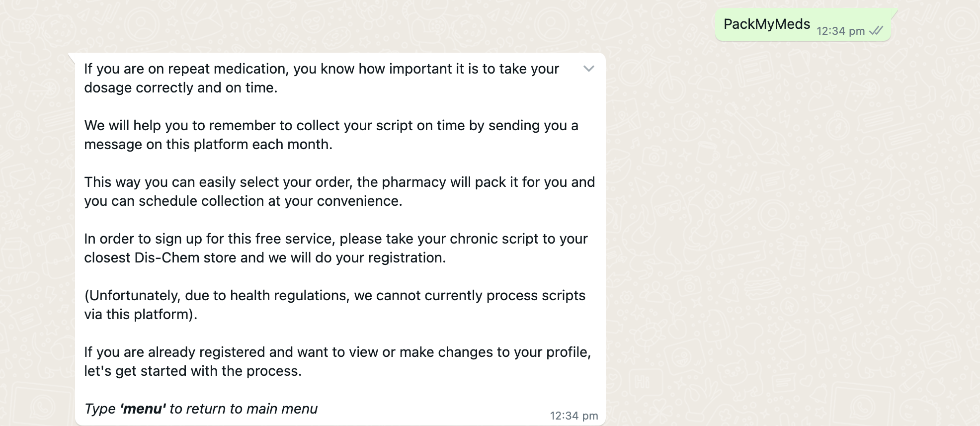Viewport: 980px width, 426px height.
Task: Click the italic 'to return to main menu' text
Action: 243,409
